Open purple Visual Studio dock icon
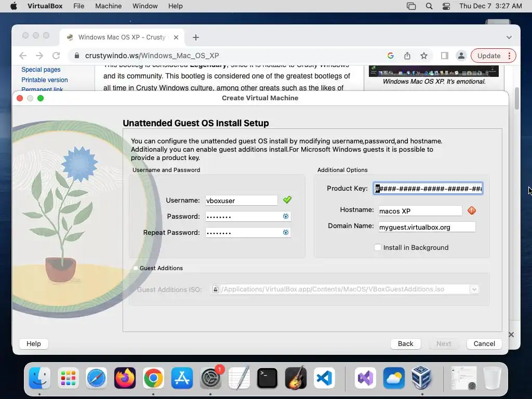 [x=365, y=378]
